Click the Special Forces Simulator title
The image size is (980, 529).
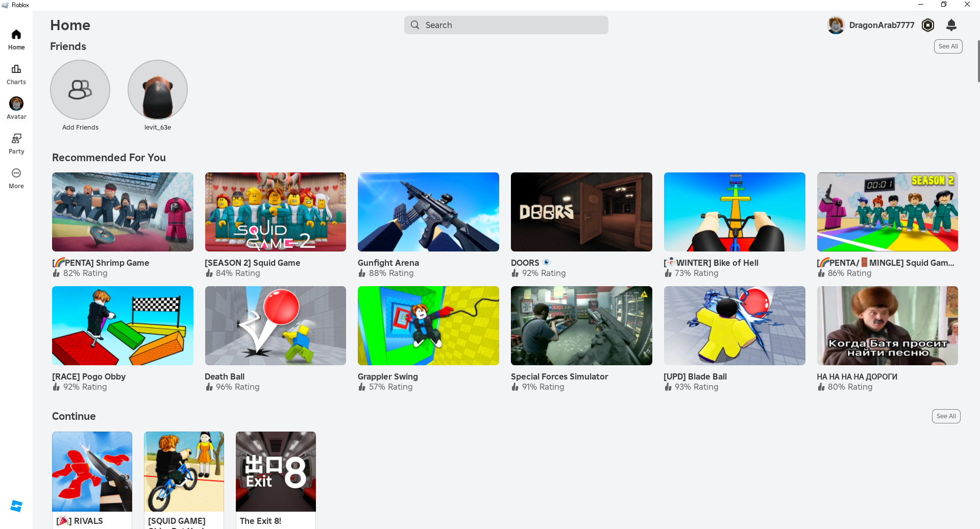pos(559,376)
